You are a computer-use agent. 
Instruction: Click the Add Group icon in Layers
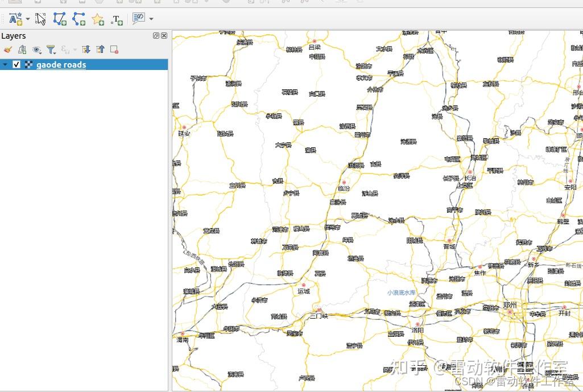(x=22, y=49)
